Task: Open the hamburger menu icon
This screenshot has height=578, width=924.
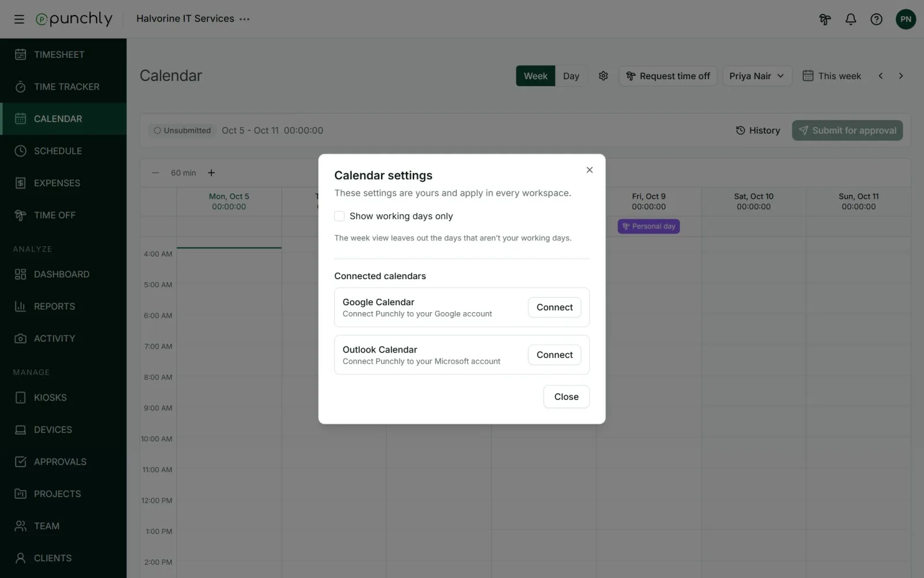Action: [19, 19]
